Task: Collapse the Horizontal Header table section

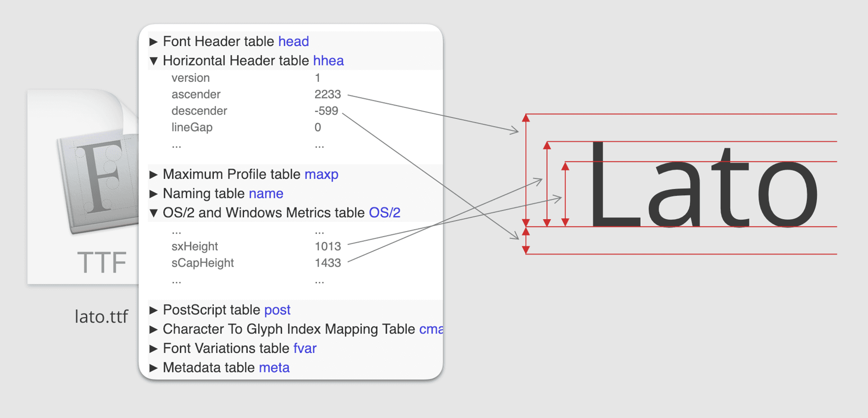Action: pos(154,61)
